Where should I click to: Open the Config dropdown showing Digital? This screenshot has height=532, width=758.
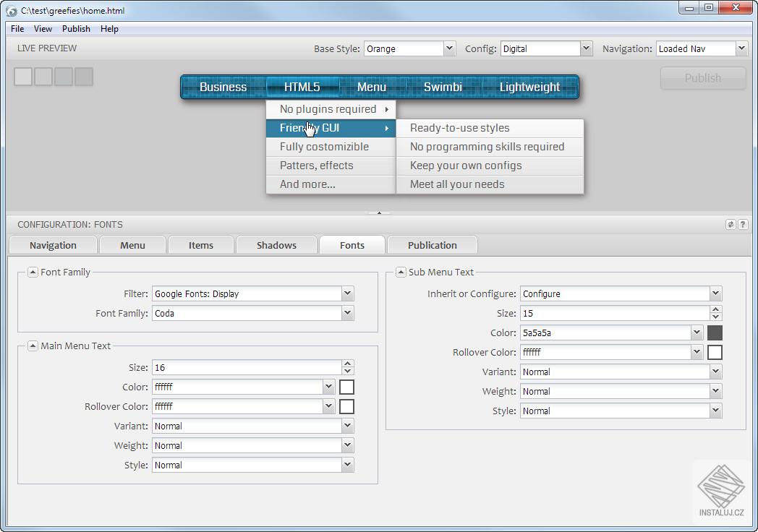pyautogui.click(x=586, y=48)
